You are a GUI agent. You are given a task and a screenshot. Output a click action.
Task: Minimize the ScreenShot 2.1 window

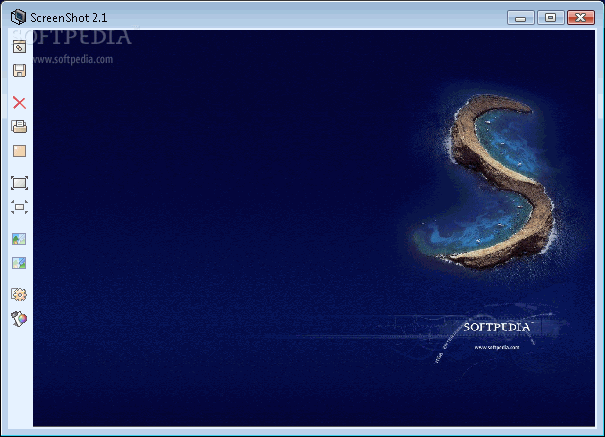521,18
